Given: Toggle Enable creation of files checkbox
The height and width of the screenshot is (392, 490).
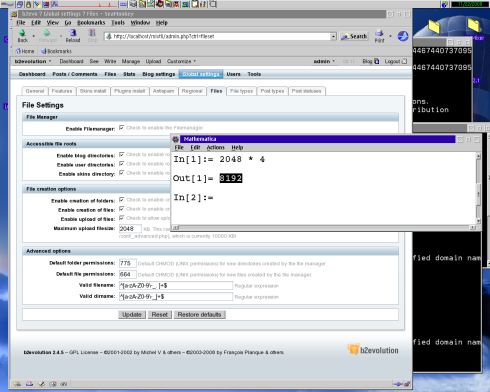Looking at the screenshot, I should coord(122,209).
